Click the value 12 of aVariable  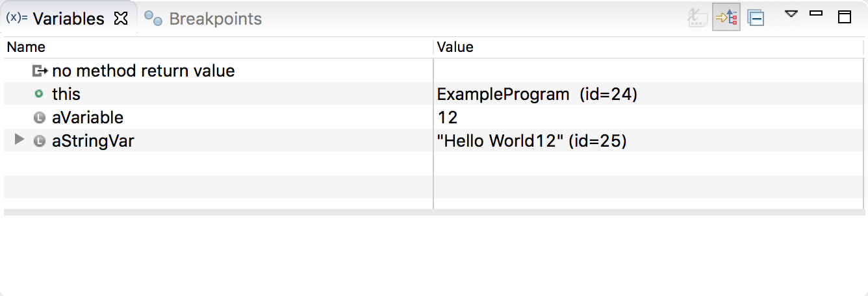pyautogui.click(x=448, y=117)
